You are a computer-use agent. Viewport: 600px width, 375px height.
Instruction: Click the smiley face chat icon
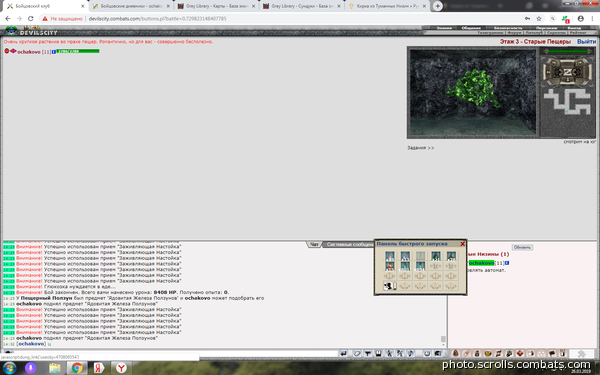point(427,354)
